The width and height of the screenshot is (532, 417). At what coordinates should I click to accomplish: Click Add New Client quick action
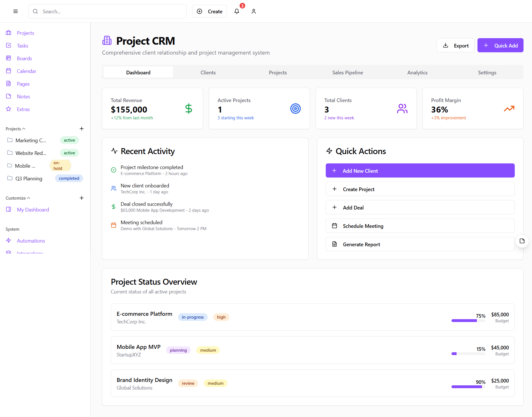420,170
